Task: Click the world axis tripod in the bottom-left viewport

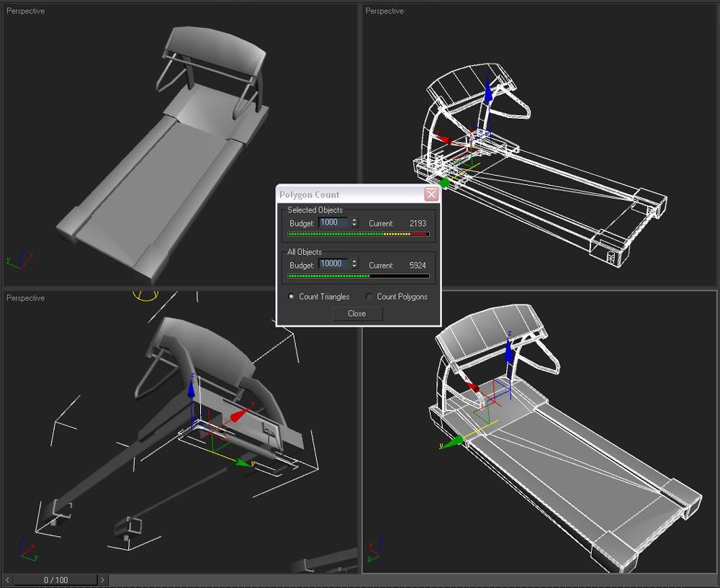Action: (x=29, y=548)
